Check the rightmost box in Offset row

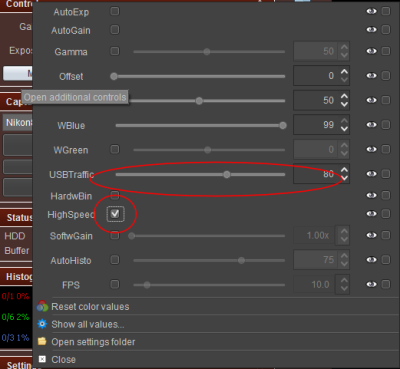pos(386,76)
